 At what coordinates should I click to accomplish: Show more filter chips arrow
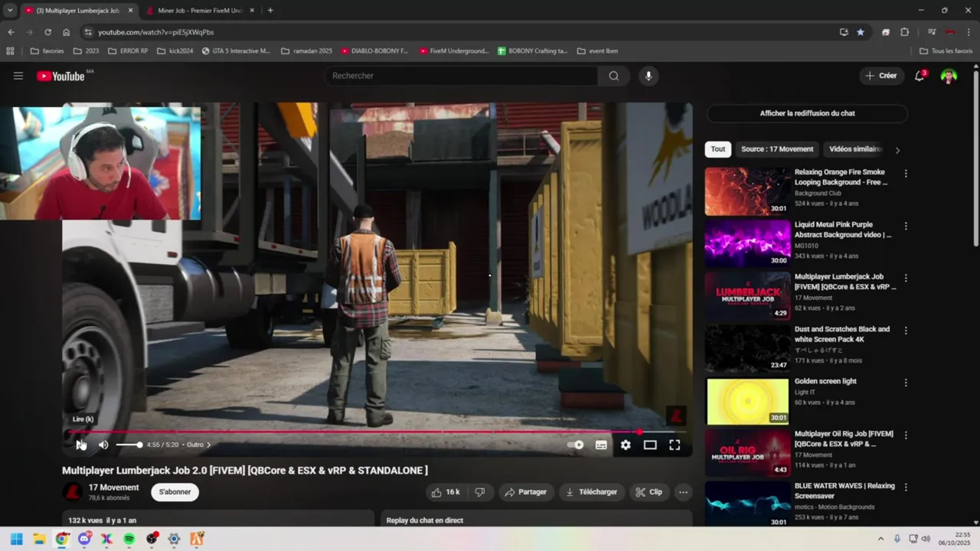[x=897, y=150]
